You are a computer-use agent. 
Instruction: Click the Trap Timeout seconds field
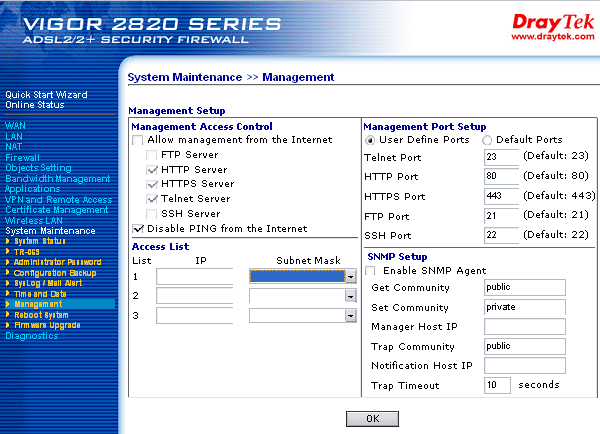click(x=497, y=385)
